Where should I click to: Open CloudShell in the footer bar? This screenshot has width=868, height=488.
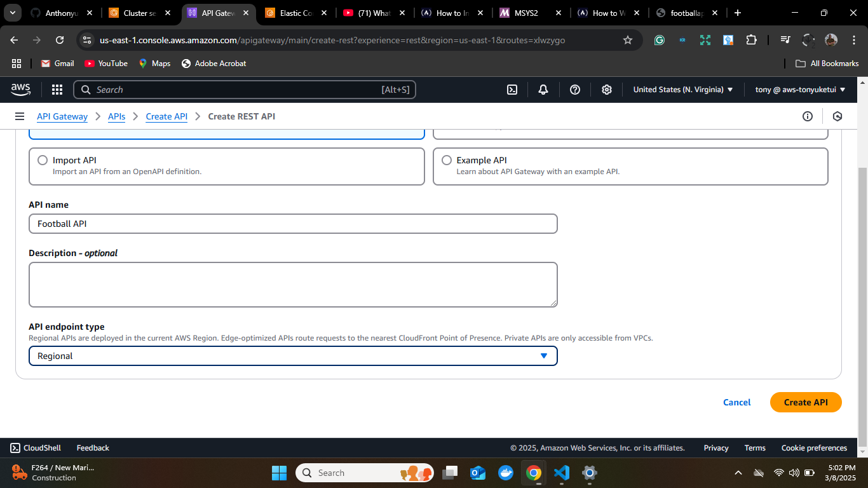tap(36, 448)
